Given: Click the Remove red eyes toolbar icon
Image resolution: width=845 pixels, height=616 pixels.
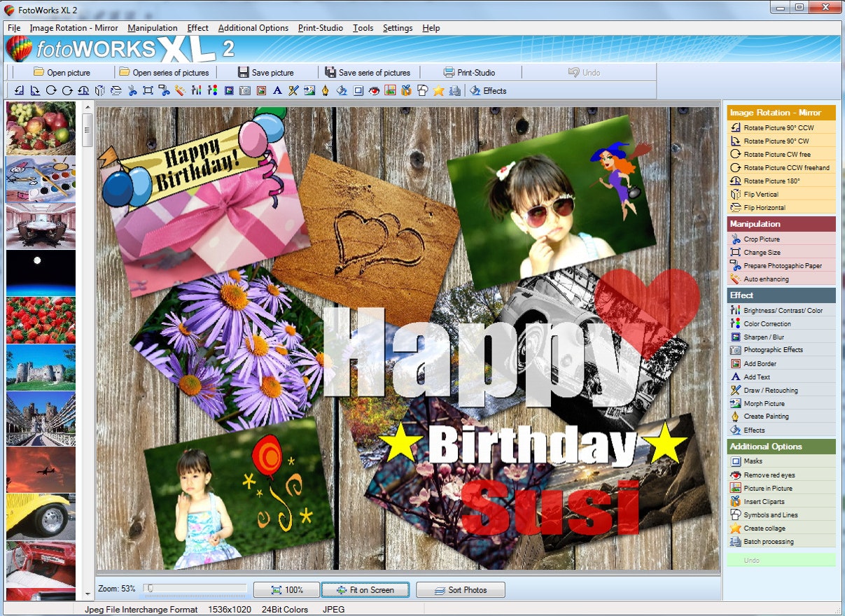Looking at the screenshot, I should 374,90.
